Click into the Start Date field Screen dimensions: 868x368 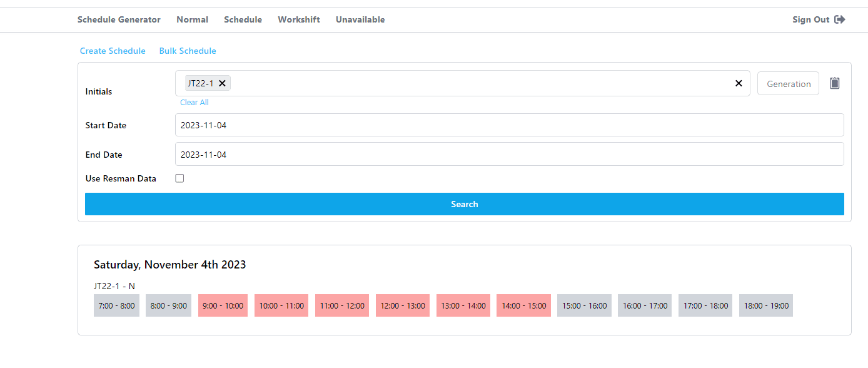click(510, 125)
